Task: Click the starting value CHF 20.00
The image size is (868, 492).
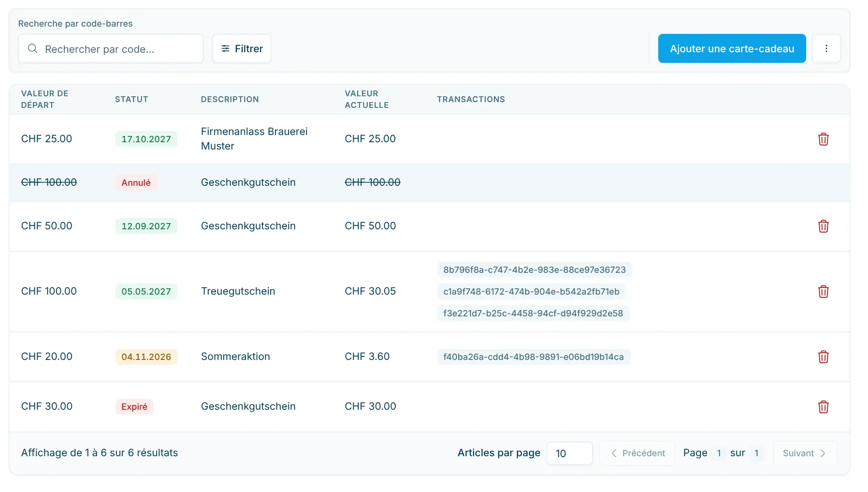Action: 47,357
